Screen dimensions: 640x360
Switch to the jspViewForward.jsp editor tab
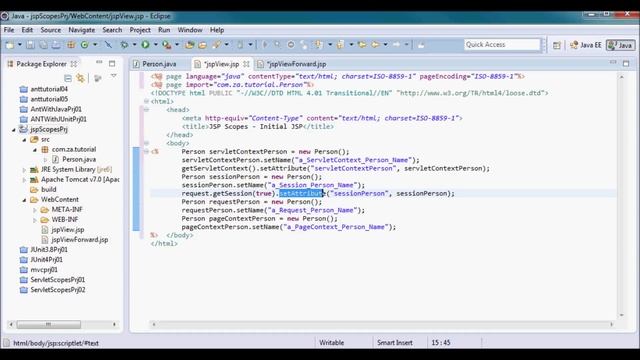tap(297, 64)
